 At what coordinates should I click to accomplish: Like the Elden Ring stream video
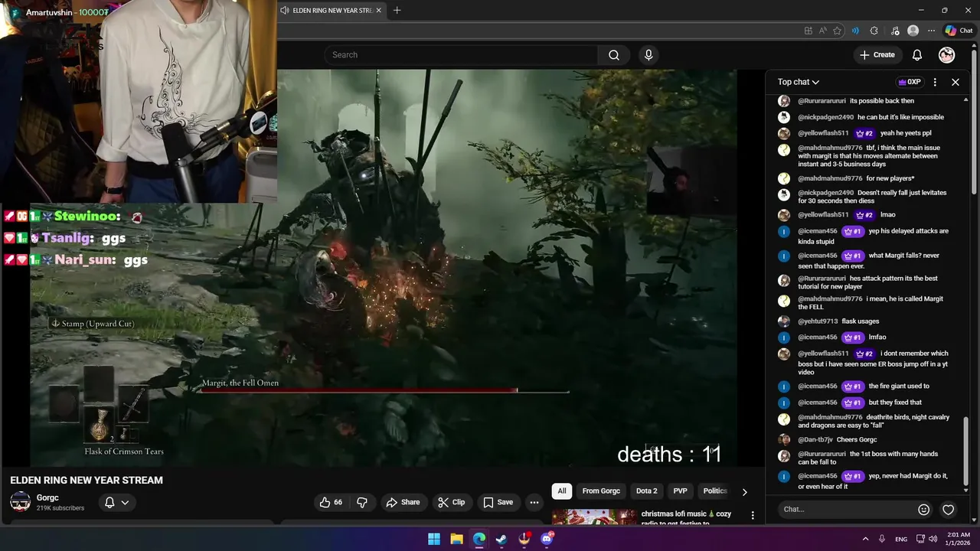pos(332,503)
